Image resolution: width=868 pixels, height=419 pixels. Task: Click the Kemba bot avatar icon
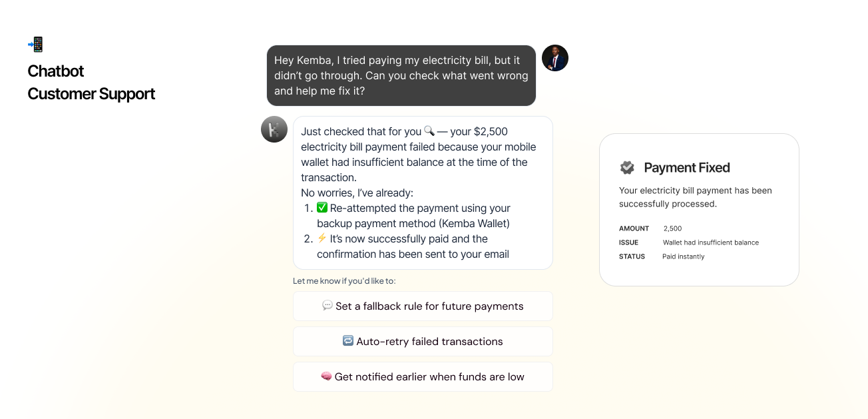[274, 129]
